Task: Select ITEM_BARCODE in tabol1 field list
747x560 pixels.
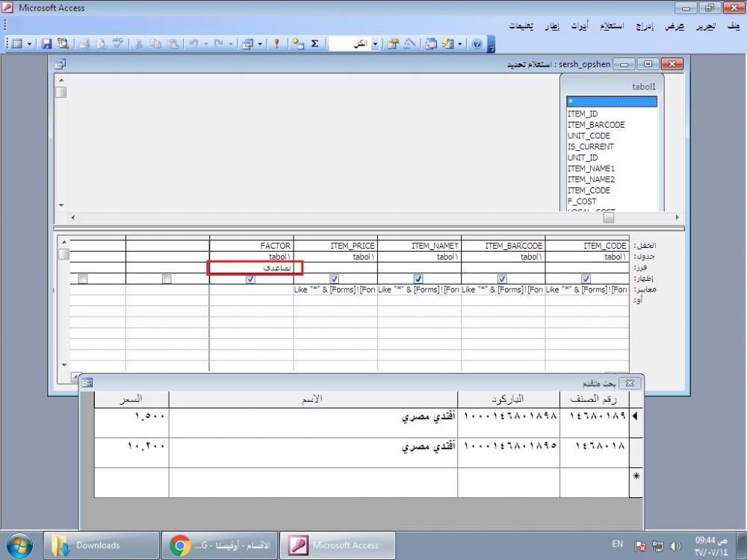Action: [x=612, y=125]
